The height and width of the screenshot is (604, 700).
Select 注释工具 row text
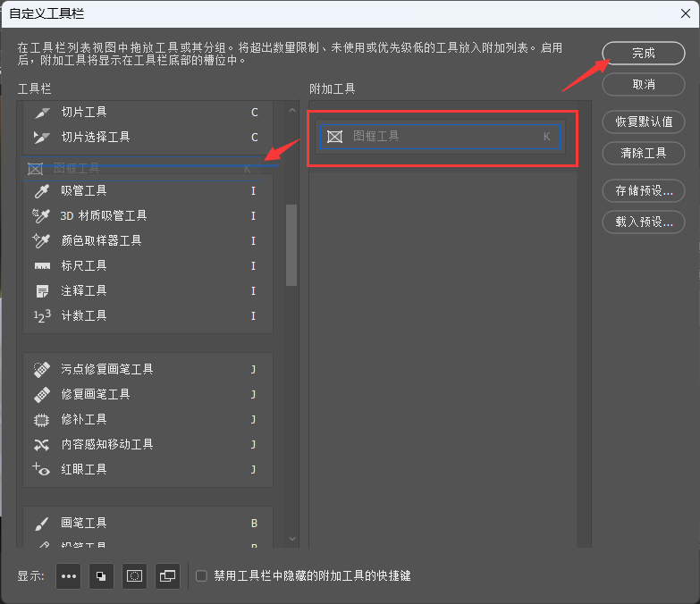tap(84, 291)
